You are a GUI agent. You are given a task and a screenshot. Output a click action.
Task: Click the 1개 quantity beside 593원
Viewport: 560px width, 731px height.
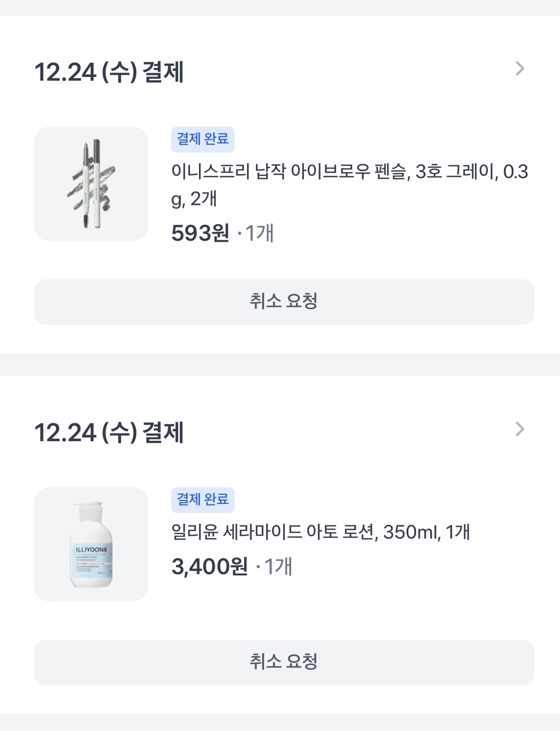259,233
